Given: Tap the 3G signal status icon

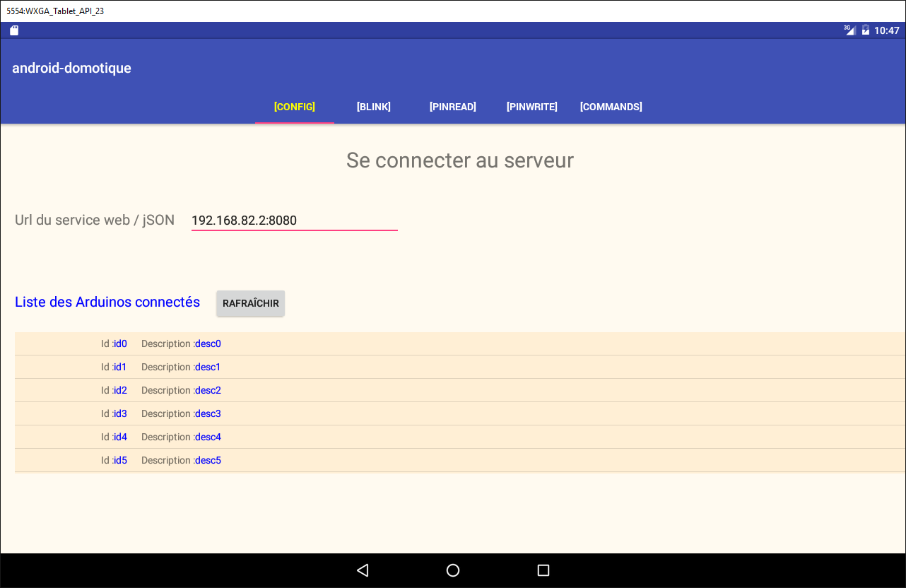Looking at the screenshot, I should point(849,30).
